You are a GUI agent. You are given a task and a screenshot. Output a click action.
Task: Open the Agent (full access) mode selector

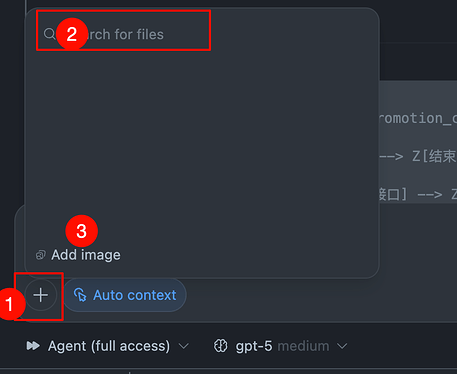(108, 346)
